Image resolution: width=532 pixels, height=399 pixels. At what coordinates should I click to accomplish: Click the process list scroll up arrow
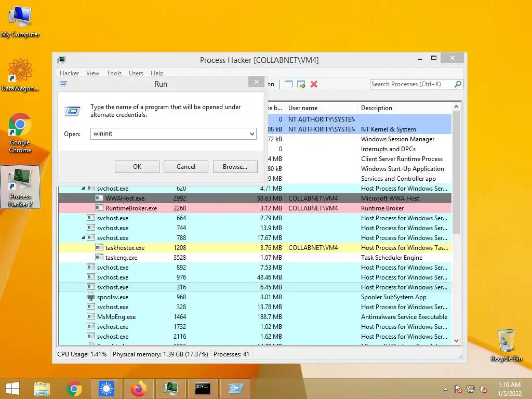(x=456, y=107)
